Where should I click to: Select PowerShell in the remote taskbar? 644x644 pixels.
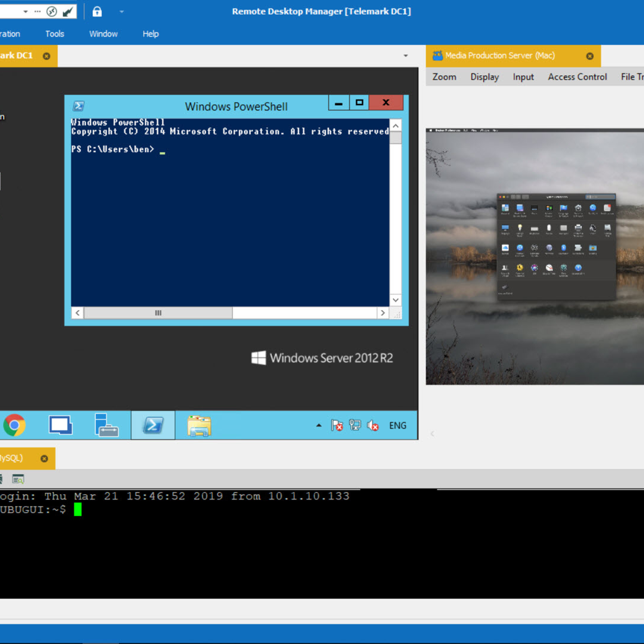pyautogui.click(x=153, y=425)
